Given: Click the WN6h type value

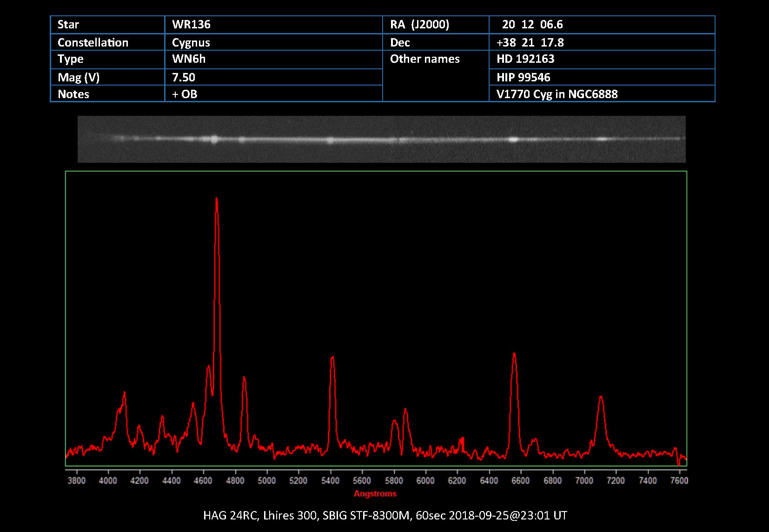Looking at the screenshot, I should point(188,59).
